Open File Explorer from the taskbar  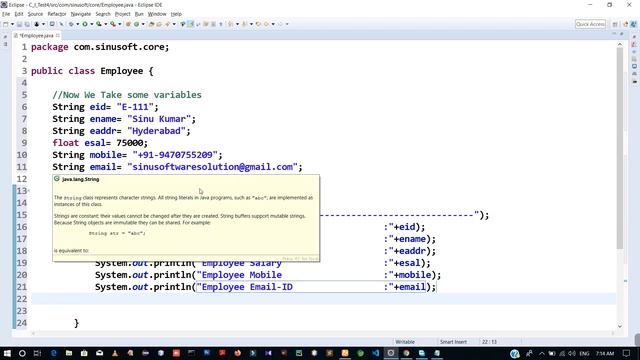click(69, 353)
